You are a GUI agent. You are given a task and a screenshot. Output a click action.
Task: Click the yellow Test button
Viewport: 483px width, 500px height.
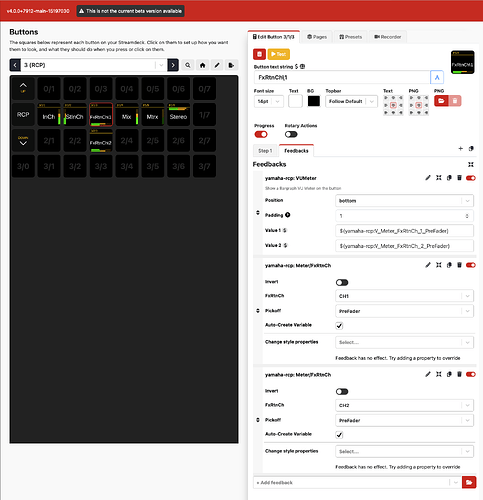click(x=278, y=54)
